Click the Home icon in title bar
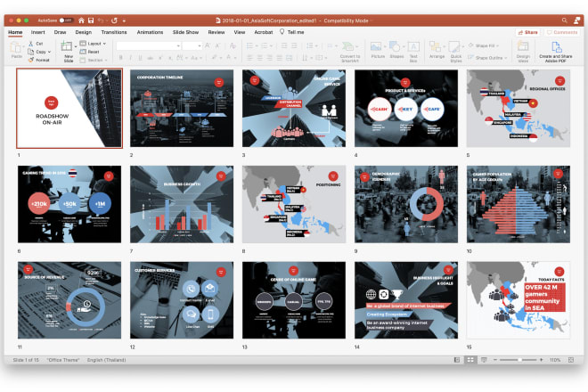The image size is (588, 392). tap(81, 20)
